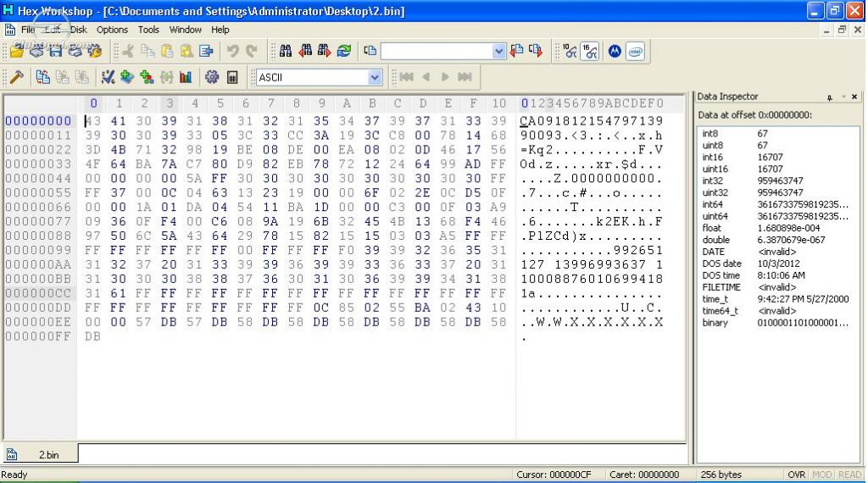This screenshot has width=868, height=483.
Task: Open the Disk menu
Action: (78, 30)
